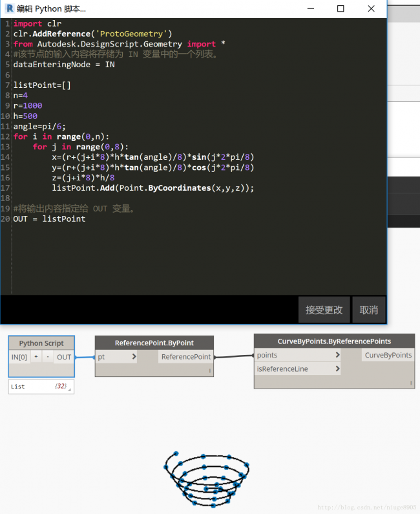Expand the isReferenceLine input port chevron
Image resolution: width=420 pixels, height=514 pixels.
pyautogui.click(x=337, y=369)
